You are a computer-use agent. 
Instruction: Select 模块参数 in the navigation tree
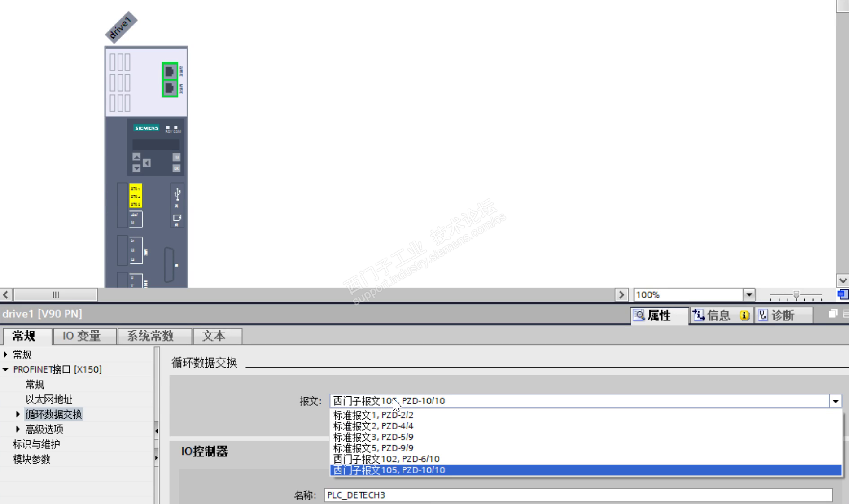click(x=31, y=459)
